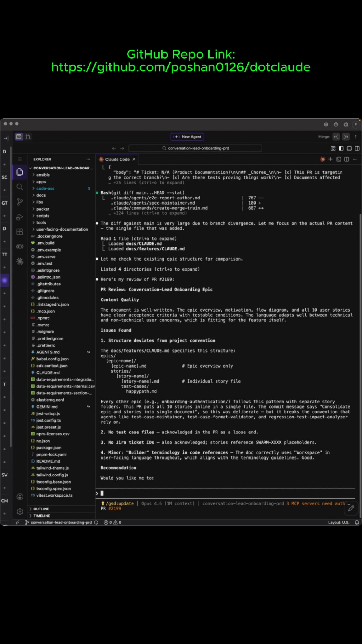Click the PR #2199 link
This screenshot has height=644, width=362.
(111, 508)
